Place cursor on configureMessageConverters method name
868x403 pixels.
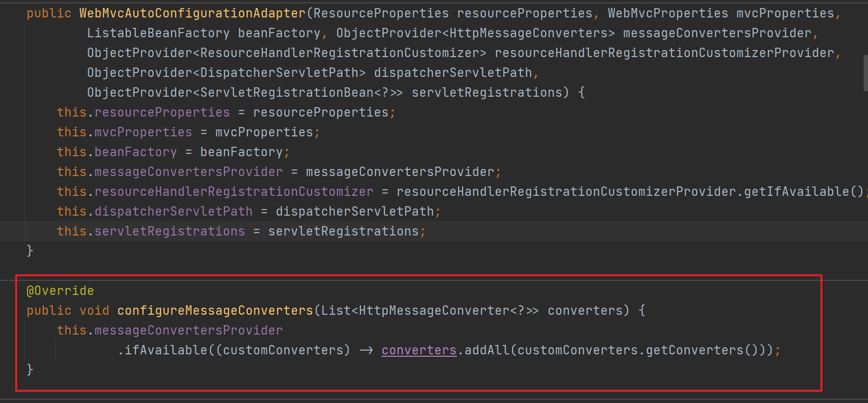[215, 311]
